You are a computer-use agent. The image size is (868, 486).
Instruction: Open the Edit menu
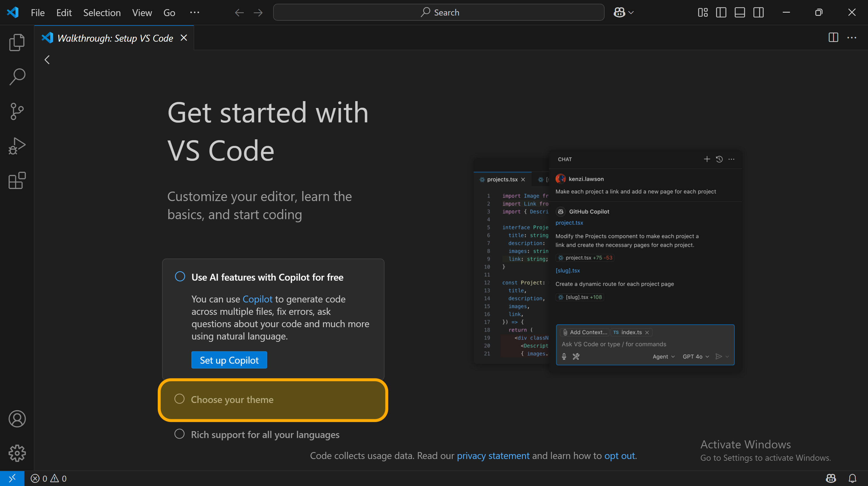64,12
